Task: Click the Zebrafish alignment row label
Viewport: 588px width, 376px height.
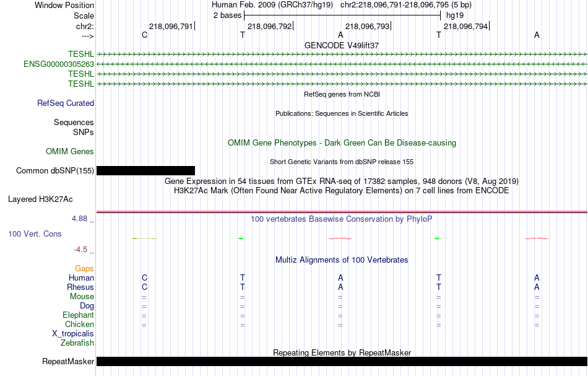Action: pyautogui.click(x=77, y=343)
